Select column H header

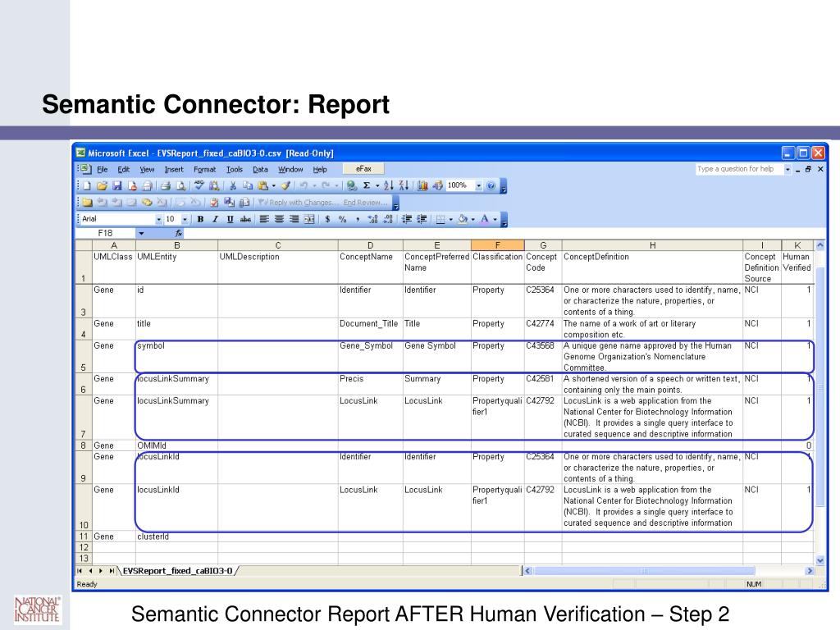(652, 245)
